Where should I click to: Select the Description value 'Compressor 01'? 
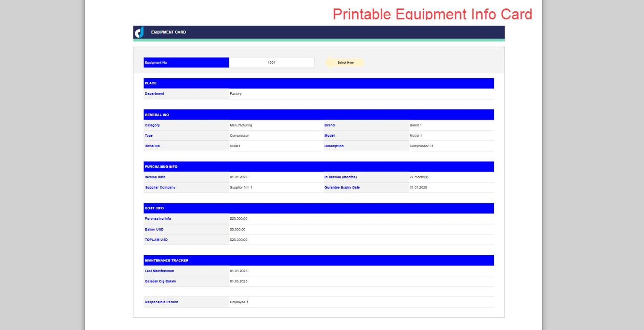click(421, 146)
